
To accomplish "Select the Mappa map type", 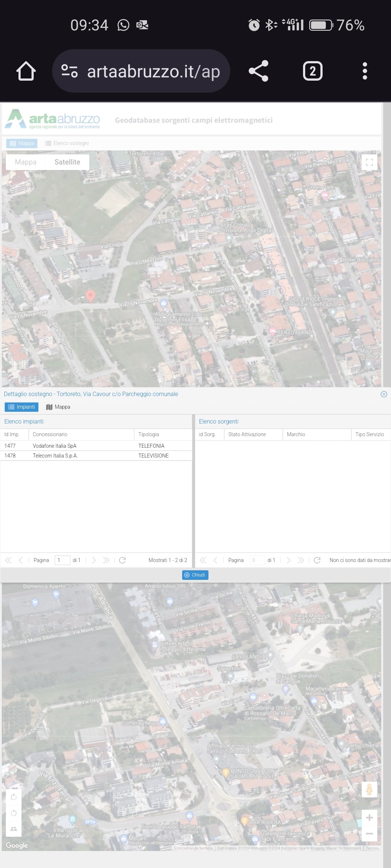I will (26, 162).
